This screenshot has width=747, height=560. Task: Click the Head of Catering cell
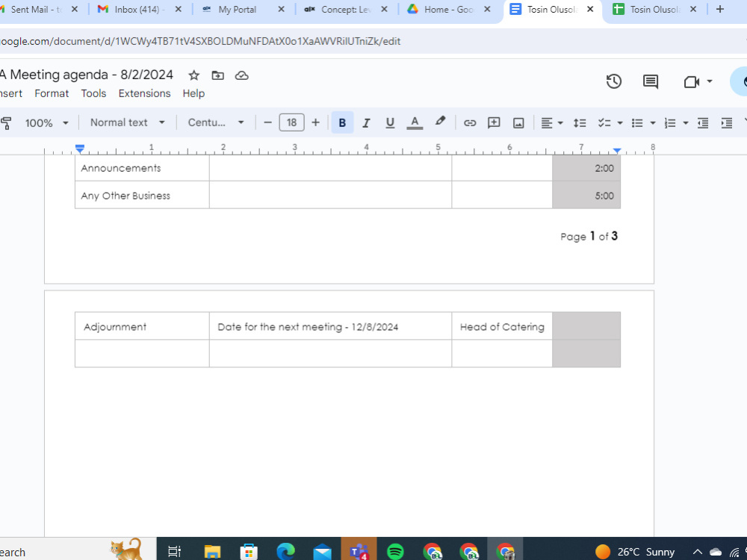coord(502,326)
